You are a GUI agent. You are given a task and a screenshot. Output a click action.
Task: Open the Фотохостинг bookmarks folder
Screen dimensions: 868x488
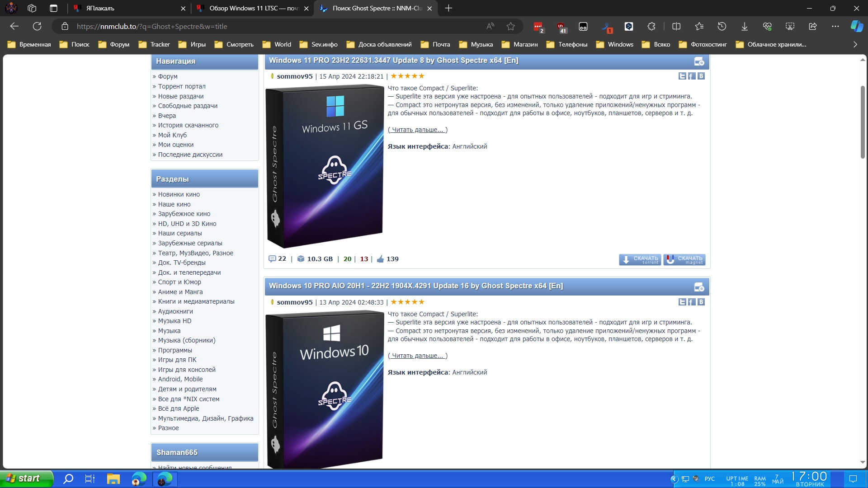pyautogui.click(x=703, y=44)
